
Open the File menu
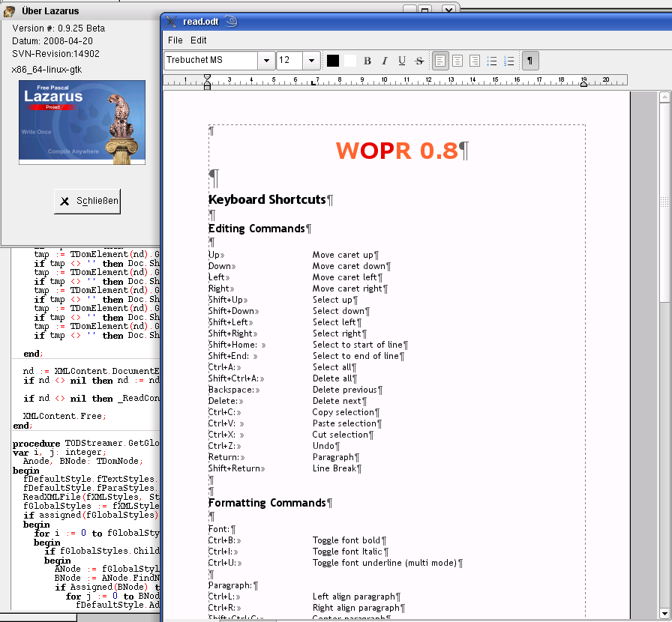coord(175,40)
